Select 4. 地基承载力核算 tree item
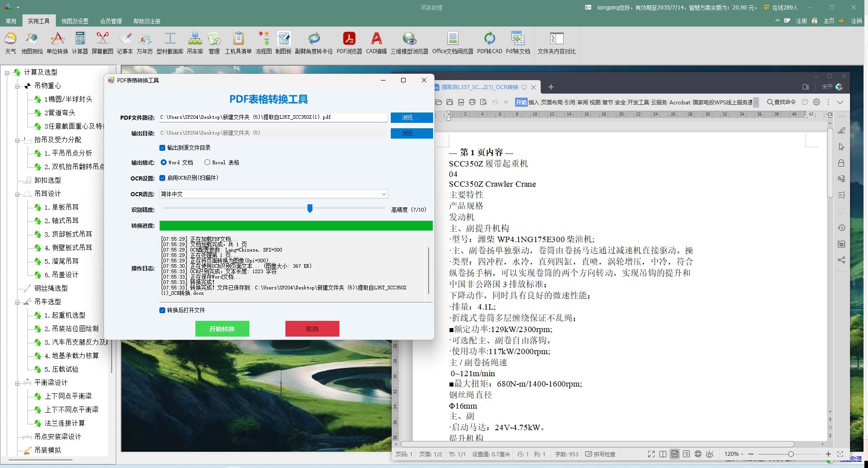 click(72, 355)
